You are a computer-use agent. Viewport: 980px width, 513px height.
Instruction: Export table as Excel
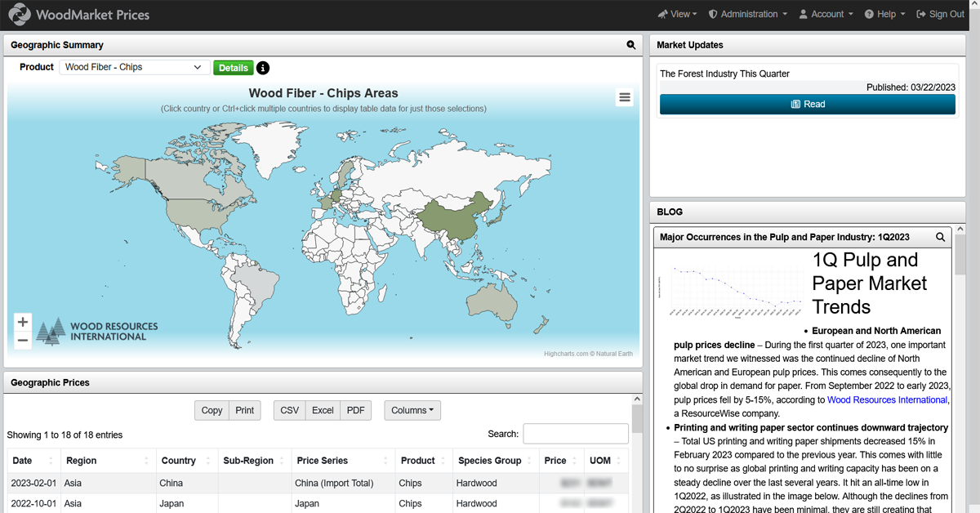coord(323,410)
